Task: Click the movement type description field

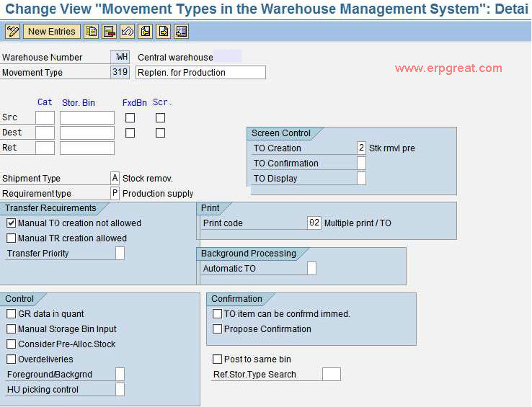Action: click(x=200, y=73)
